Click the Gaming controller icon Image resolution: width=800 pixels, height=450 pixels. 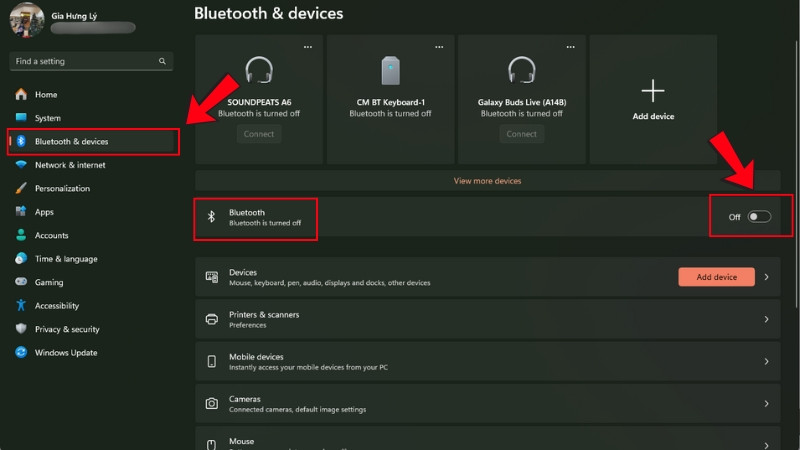(21, 282)
